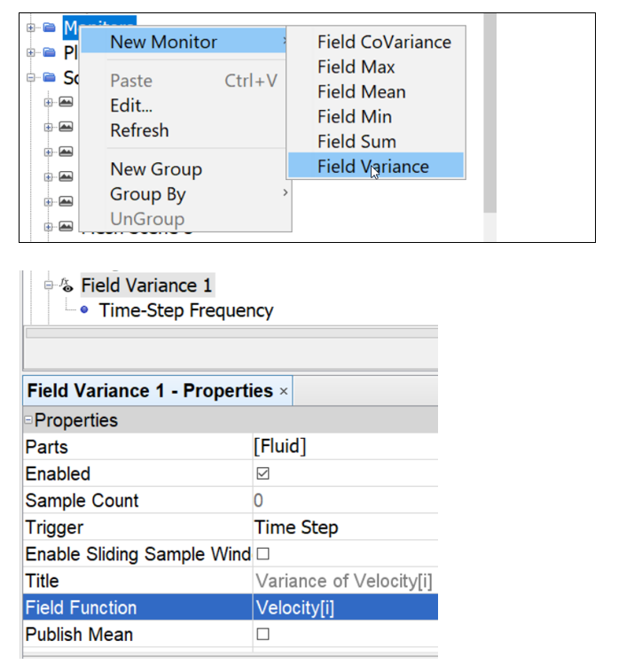Viewport: 642px width, 672px height.
Task: Pick Field CoVariance monitor type
Action: 384,42
